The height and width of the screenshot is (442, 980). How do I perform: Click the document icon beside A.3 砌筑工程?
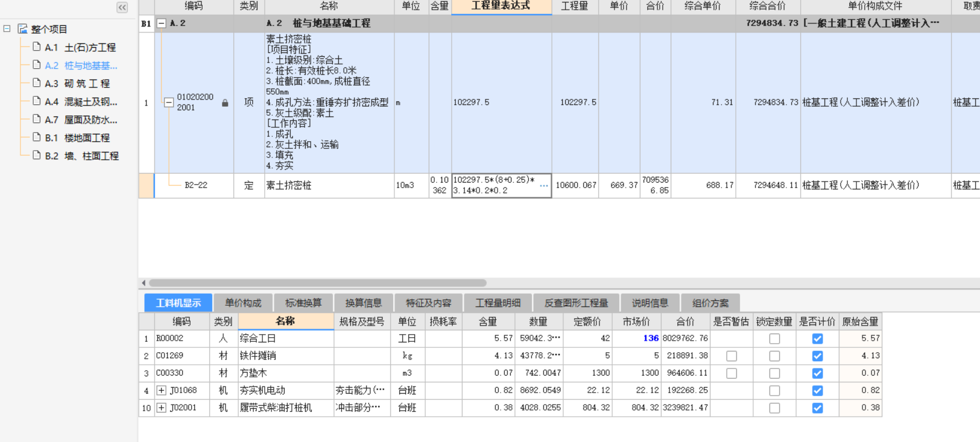[x=37, y=83]
